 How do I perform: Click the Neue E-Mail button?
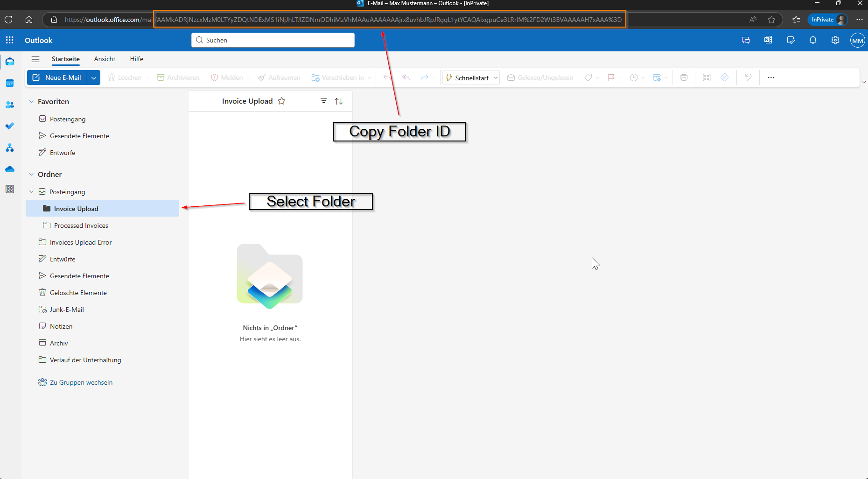click(x=57, y=77)
